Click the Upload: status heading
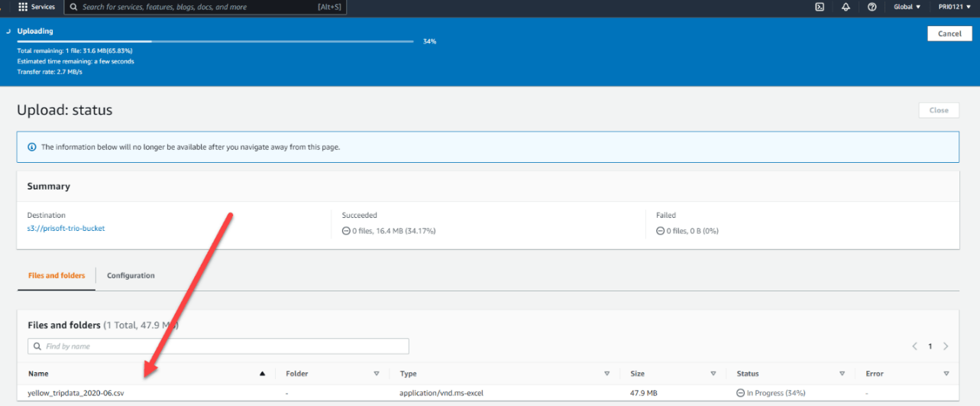The image size is (980, 406). [x=65, y=110]
